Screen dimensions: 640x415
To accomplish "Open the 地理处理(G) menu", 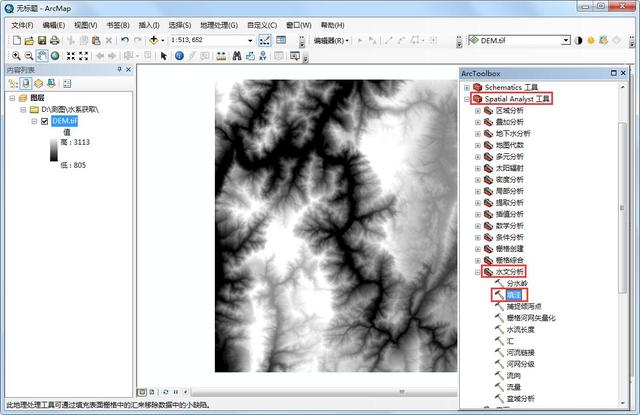I will [219, 25].
